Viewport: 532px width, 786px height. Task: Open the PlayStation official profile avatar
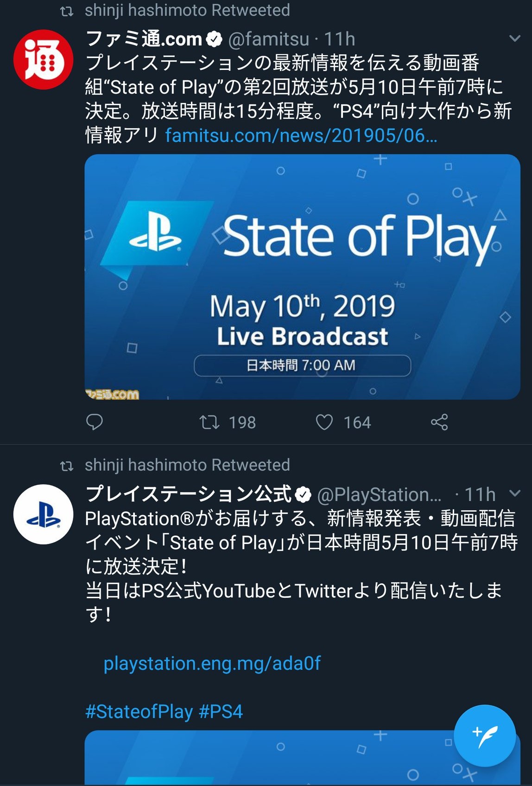point(43,514)
